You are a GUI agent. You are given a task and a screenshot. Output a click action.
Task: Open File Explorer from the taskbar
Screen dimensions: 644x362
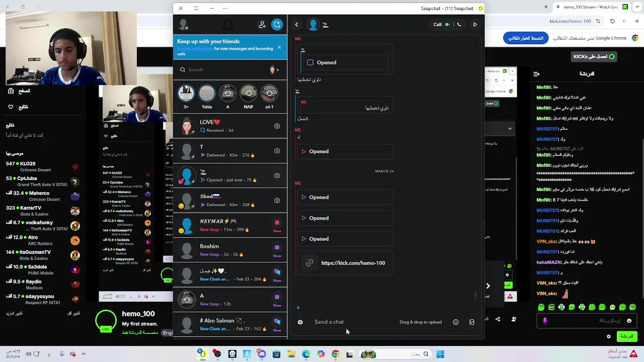click(291, 354)
